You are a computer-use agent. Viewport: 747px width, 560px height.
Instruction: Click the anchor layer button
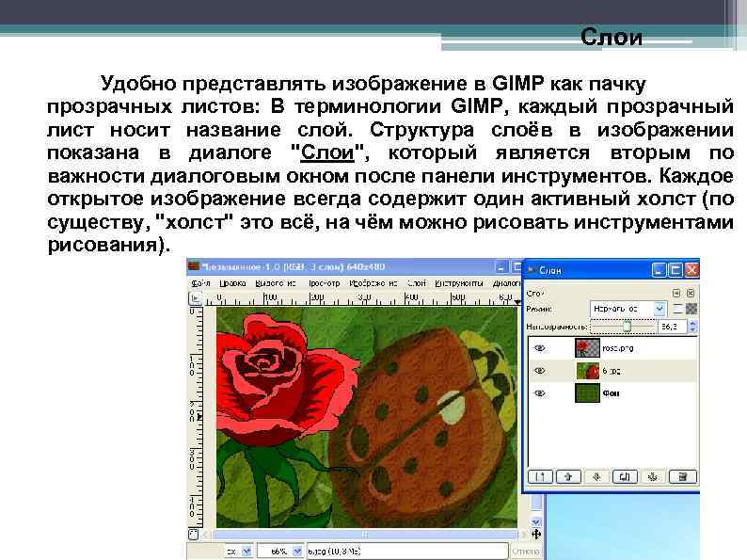[653, 476]
